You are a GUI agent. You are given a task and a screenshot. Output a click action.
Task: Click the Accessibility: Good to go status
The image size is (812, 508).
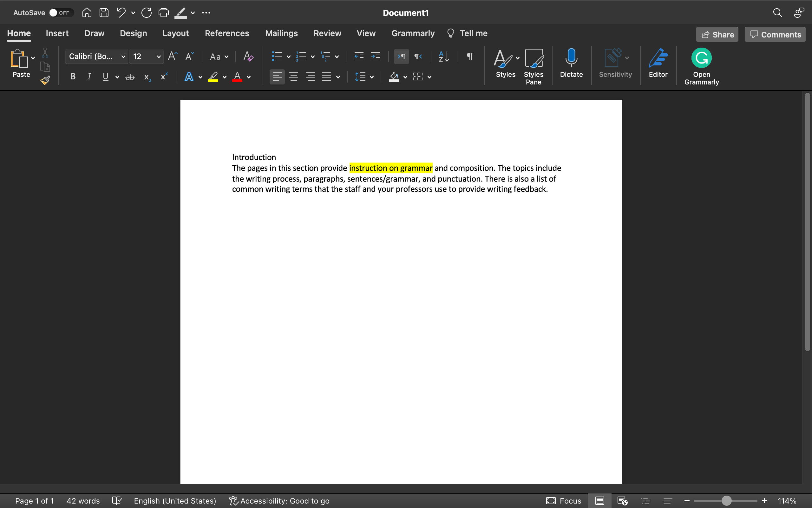point(279,501)
